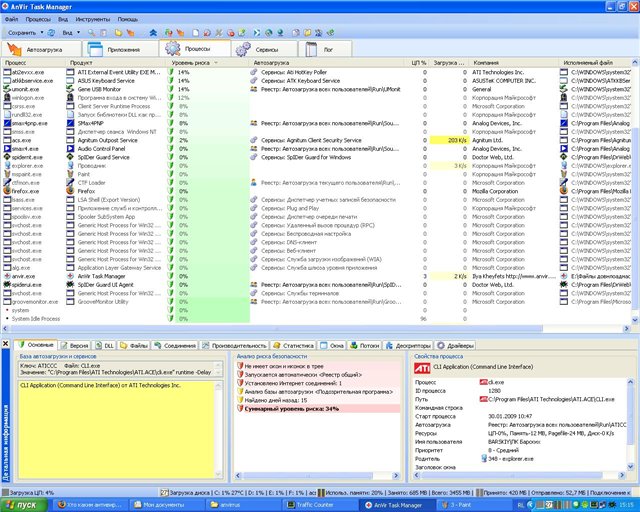Open the Соединения detail tab

point(175,345)
